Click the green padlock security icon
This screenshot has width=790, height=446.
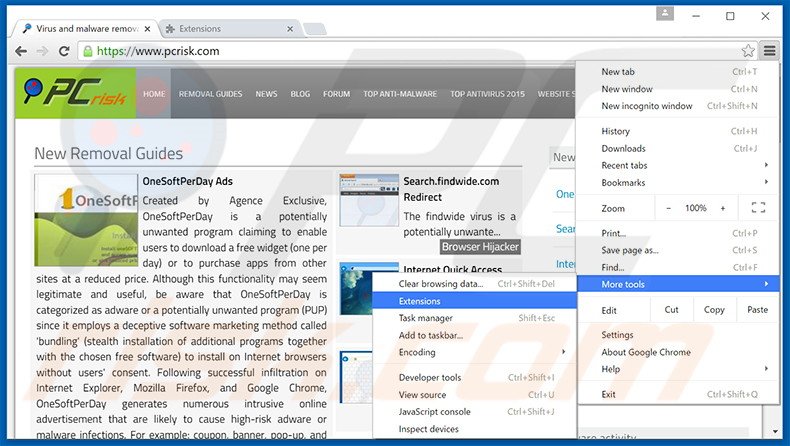88,51
